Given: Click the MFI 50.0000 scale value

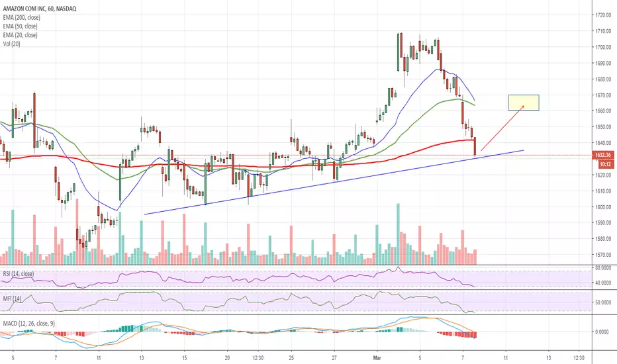Looking at the screenshot, I should 603,302.
